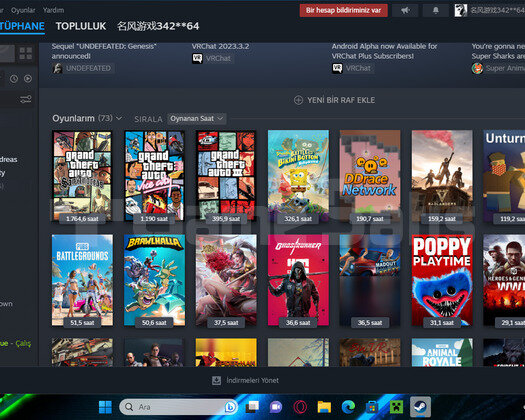Click the plus icon beside Yeni Bir Raf Ekle
525x420 pixels.
[x=298, y=100]
